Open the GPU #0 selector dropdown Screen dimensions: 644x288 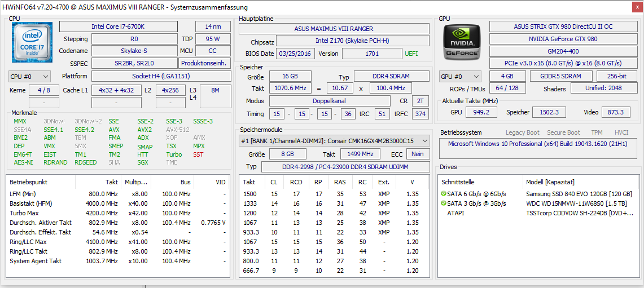(460, 76)
